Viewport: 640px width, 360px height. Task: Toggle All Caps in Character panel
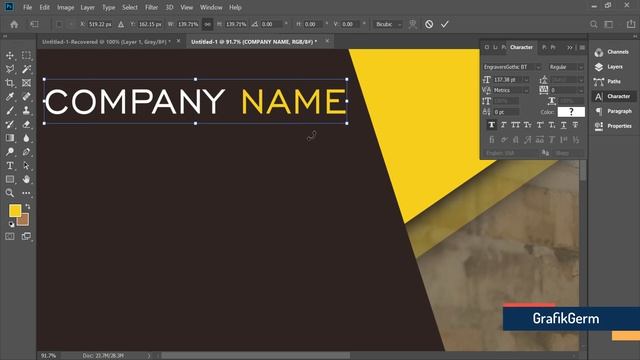pos(516,125)
